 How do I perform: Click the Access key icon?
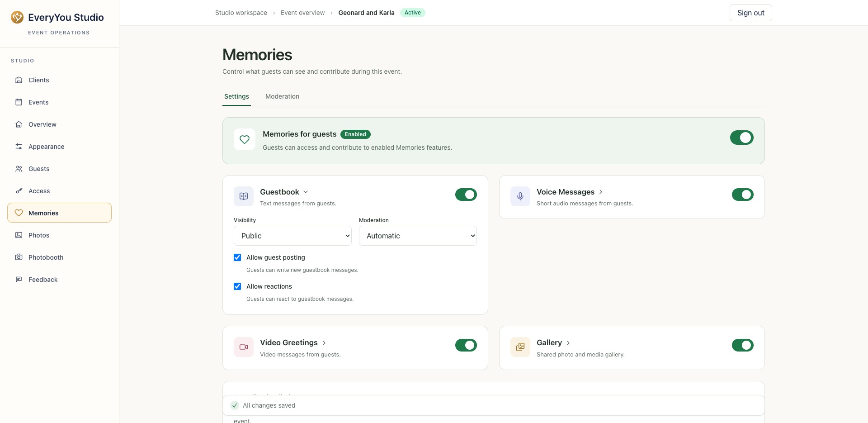pos(19,191)
